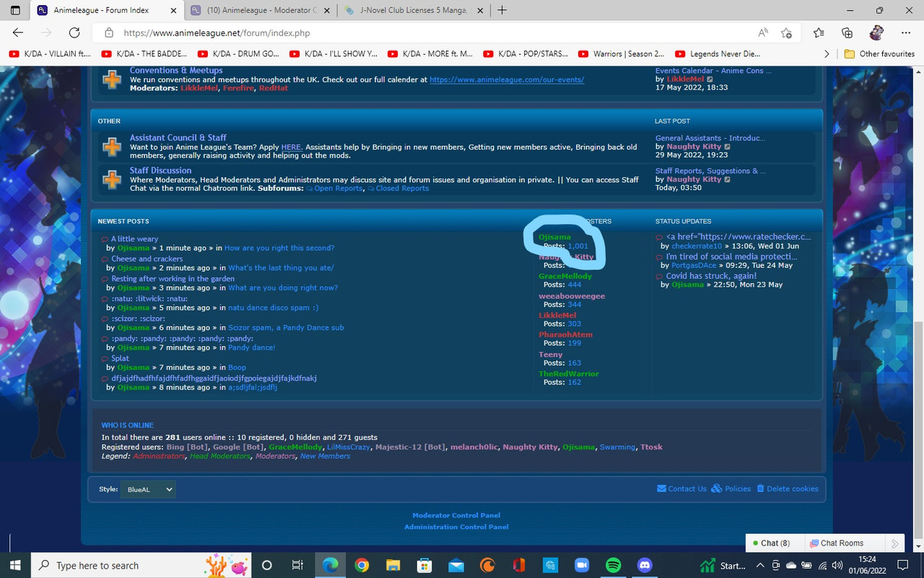Open Edge Settings and more menu

(x=906, y=33)
